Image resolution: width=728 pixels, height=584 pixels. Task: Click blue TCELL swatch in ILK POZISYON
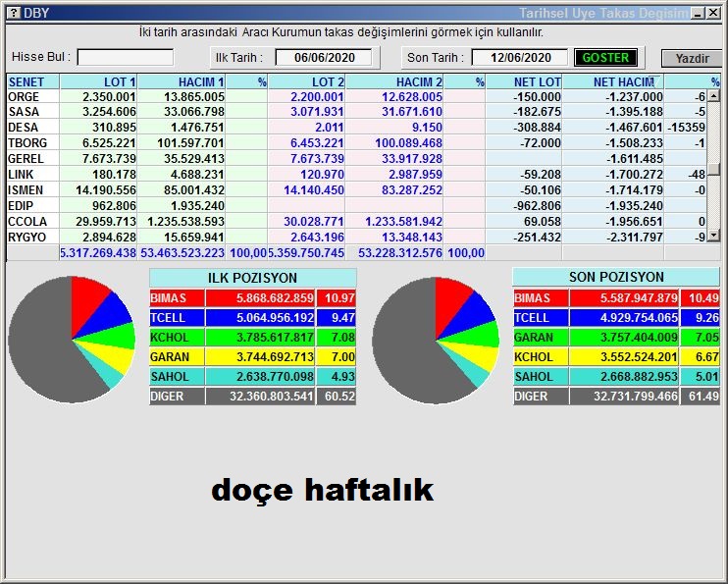[177, 318]
